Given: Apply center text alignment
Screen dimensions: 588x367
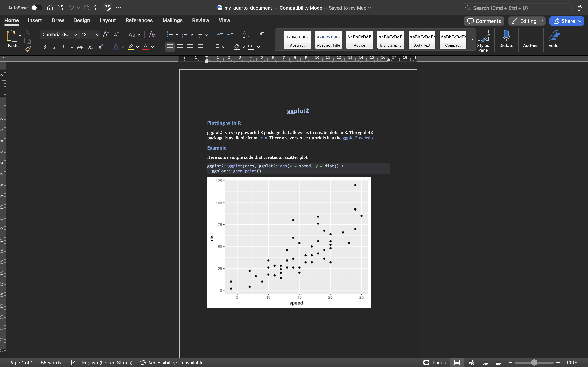Looking at the screenshot, I should click(180, 47).
